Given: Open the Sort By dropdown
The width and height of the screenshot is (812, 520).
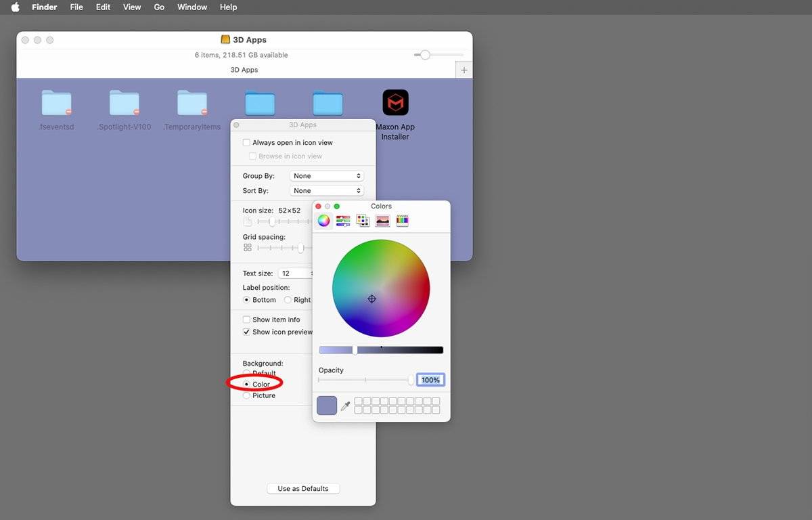Looking at the screenshot, I should (326, 191).
